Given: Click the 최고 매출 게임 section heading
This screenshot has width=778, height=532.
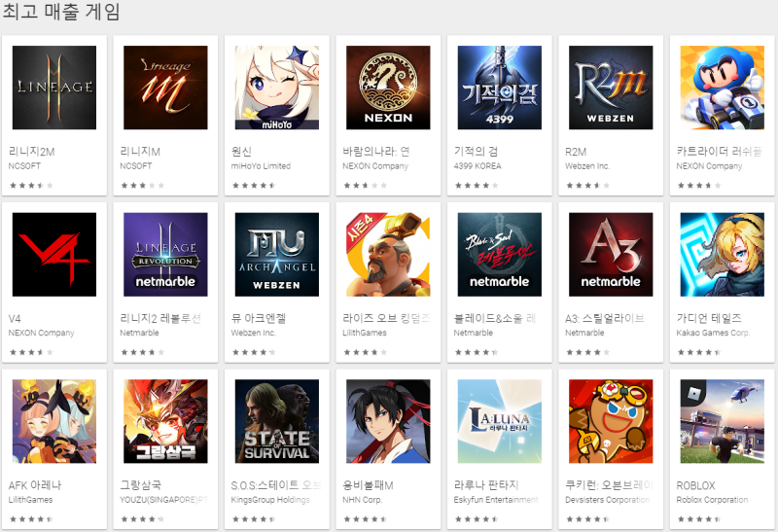Looking at the screenshot, I should 61,11.
